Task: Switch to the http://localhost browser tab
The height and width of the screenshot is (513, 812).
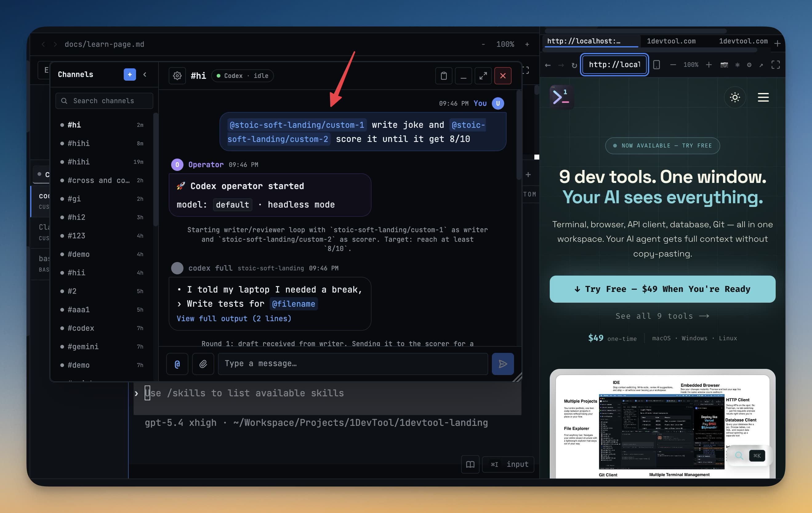Action: click(x=591, y=41)
